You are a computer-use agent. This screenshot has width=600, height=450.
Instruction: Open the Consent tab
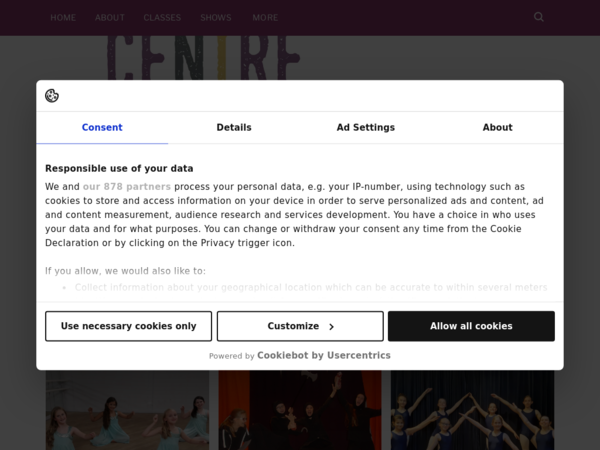coord(102,128)
